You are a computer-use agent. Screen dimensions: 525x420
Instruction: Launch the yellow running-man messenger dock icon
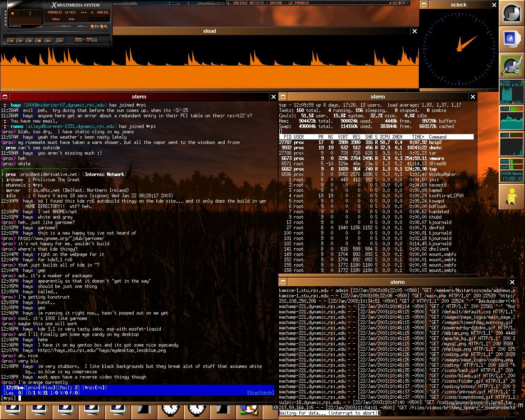point(511,197)
